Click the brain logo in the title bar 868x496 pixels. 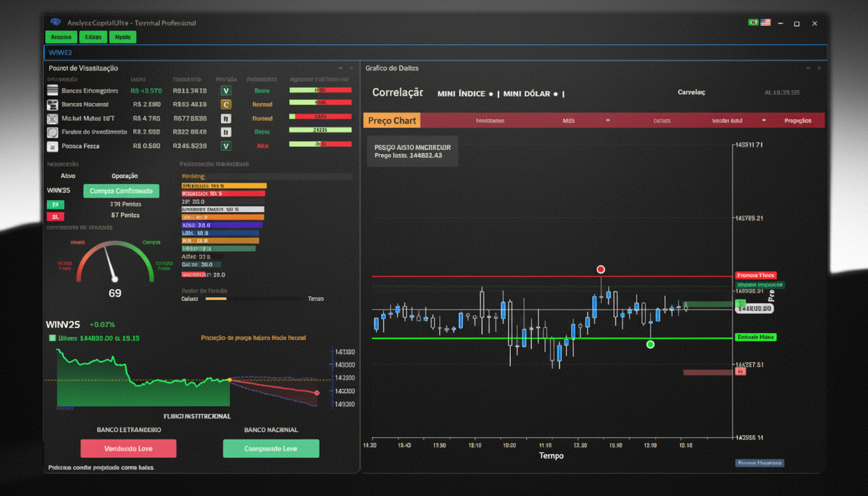57,21
